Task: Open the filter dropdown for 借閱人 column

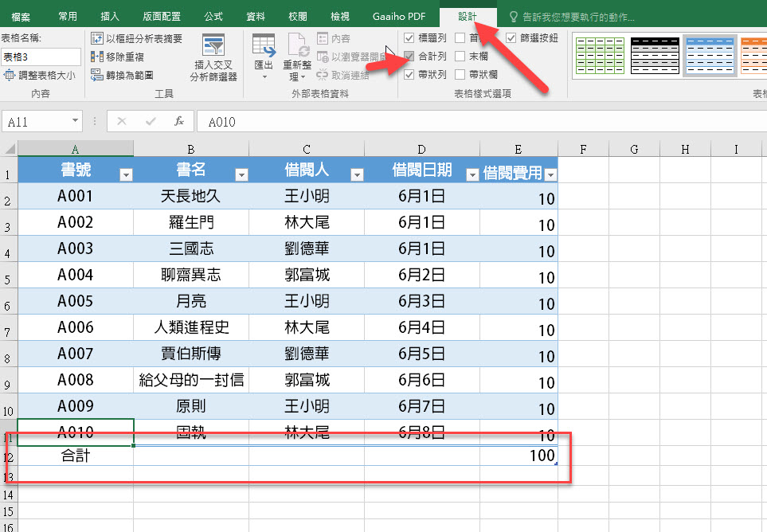Action: click(356, 175)
